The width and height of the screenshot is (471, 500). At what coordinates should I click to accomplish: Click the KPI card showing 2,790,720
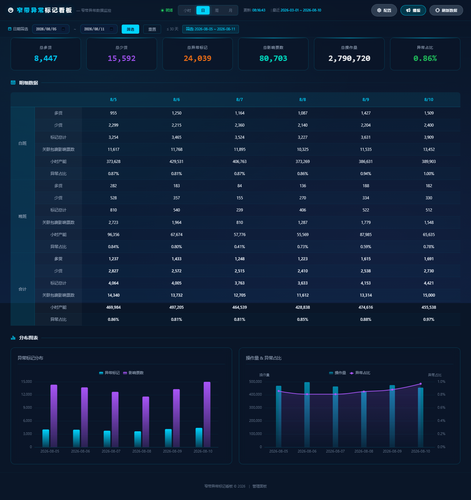pyautogui.click(x=349, y=54)
